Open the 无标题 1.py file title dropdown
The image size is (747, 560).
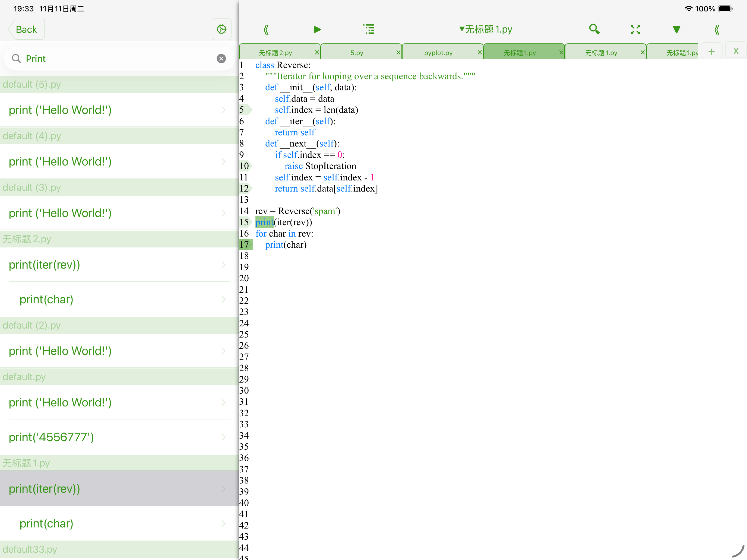(x=486, y=30)
